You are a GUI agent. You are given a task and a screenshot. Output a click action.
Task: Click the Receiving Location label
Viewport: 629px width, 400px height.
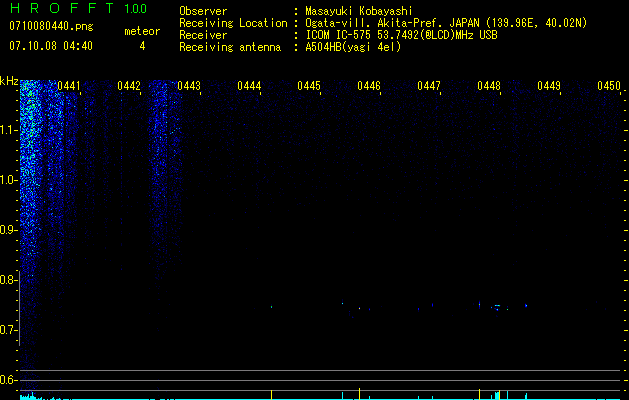click(x=233, y=23)
